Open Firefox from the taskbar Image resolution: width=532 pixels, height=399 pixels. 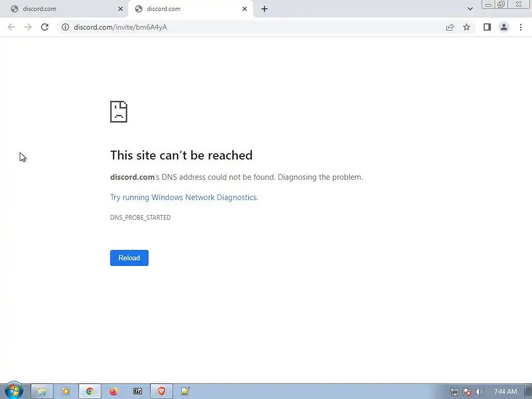(114, 392)
